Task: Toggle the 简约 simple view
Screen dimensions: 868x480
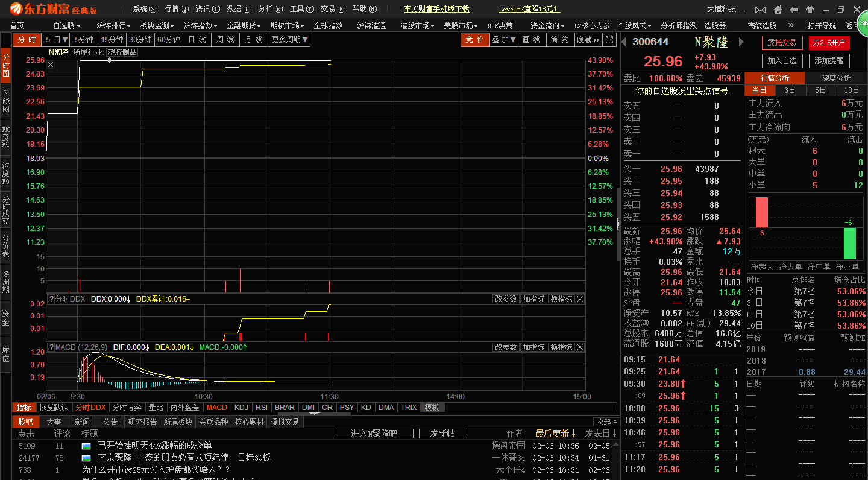Action: point(559,40)
